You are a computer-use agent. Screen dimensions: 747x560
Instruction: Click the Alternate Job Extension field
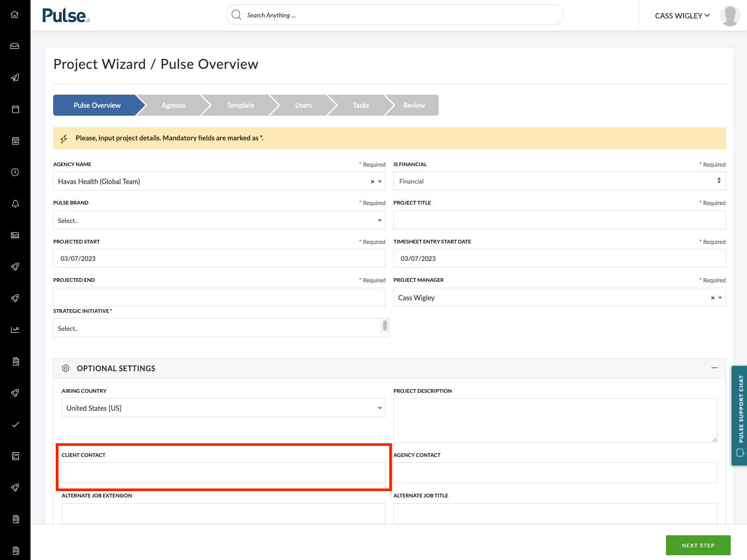click(x=223, y=514)
